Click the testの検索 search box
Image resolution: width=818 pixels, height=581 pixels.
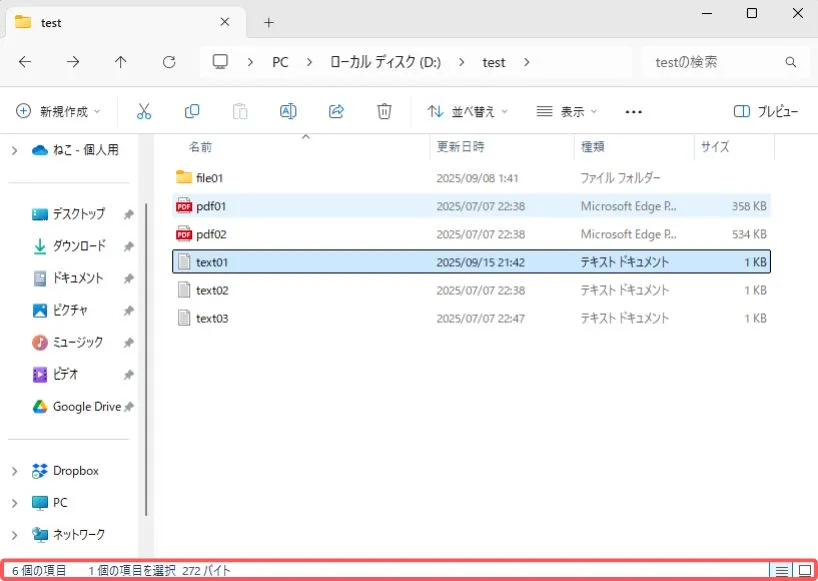point(715,62)
